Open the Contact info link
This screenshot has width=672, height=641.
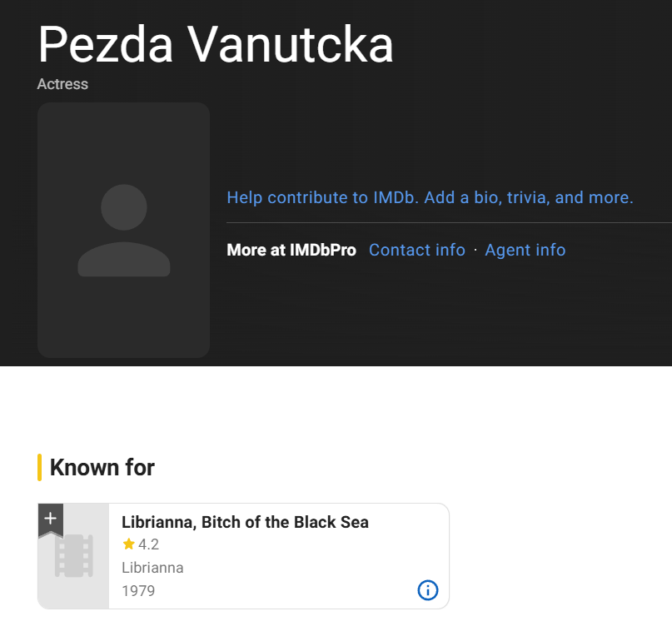[x=416, y=250]
